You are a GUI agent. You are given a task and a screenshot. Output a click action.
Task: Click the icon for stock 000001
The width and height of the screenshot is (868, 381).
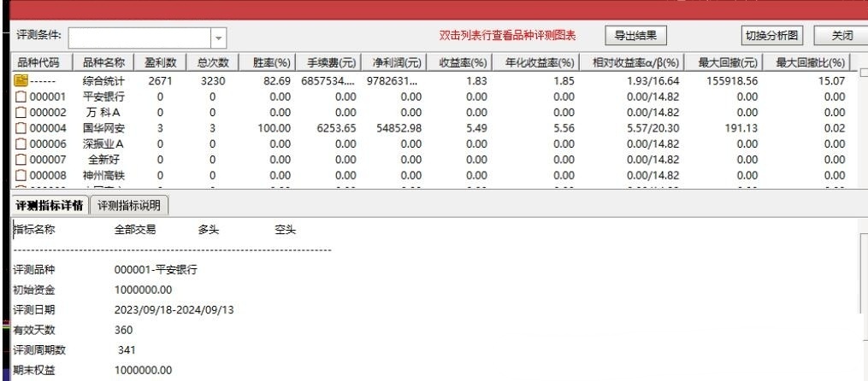[22, 96]
